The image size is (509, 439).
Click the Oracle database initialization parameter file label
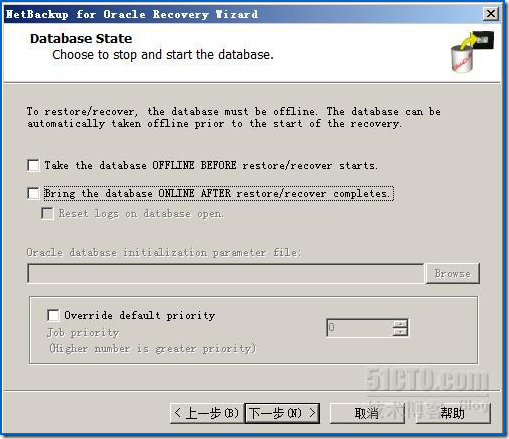[164, 252]
